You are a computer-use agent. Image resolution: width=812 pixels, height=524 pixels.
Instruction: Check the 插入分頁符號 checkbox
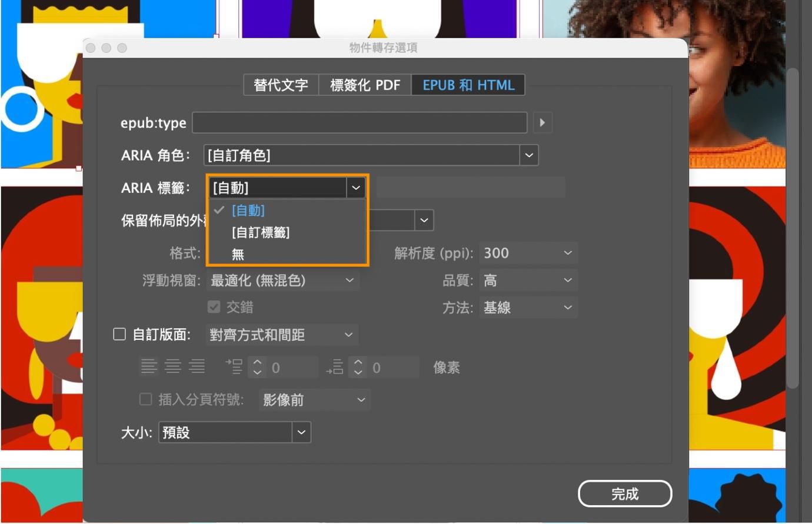(x=145, y=399)
